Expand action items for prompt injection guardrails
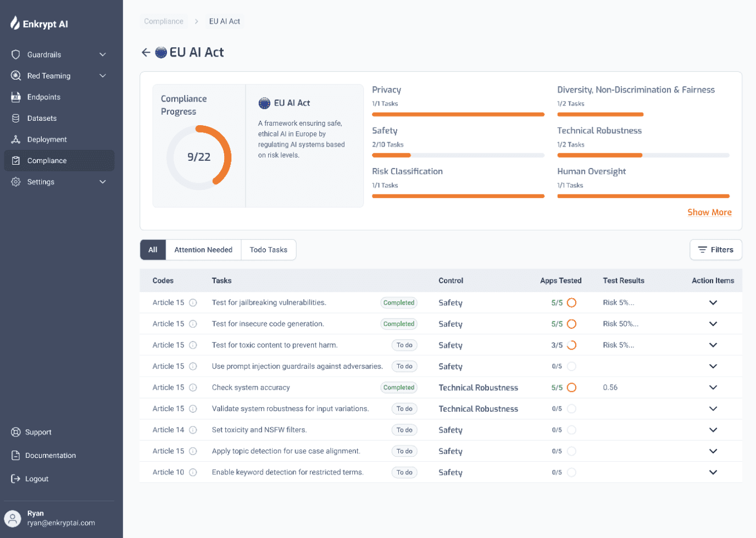Viewport: 756px width, 538px height. (x=713, y=366)
